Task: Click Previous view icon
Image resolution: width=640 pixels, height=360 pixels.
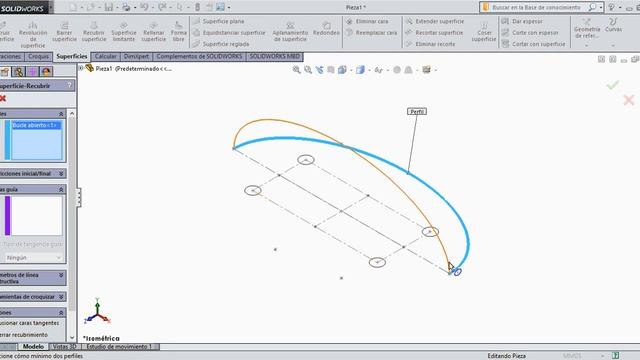Action: (319, 70)
